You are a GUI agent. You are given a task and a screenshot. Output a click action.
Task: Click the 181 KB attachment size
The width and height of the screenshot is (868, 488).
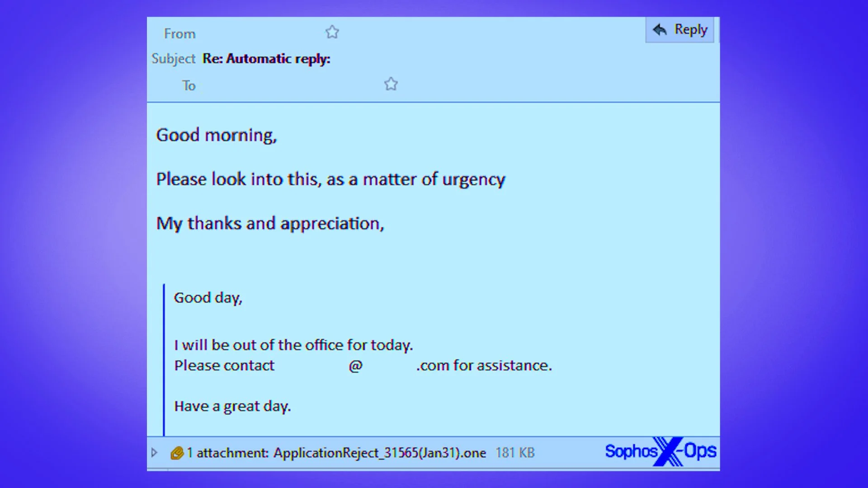515,453
